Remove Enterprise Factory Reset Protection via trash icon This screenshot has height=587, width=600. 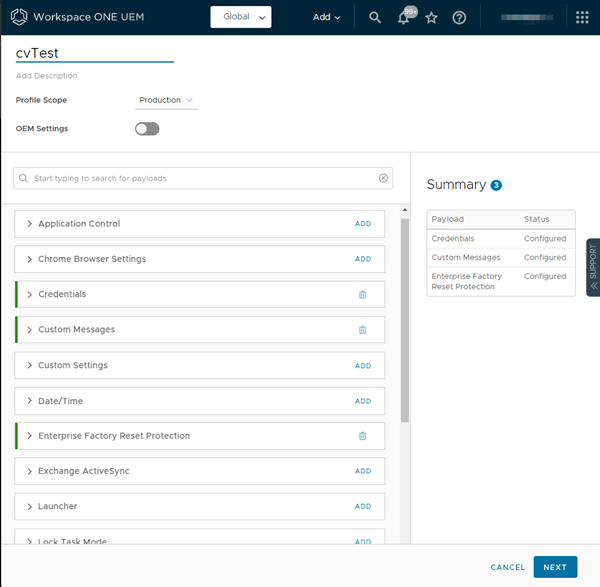point(362,436)
